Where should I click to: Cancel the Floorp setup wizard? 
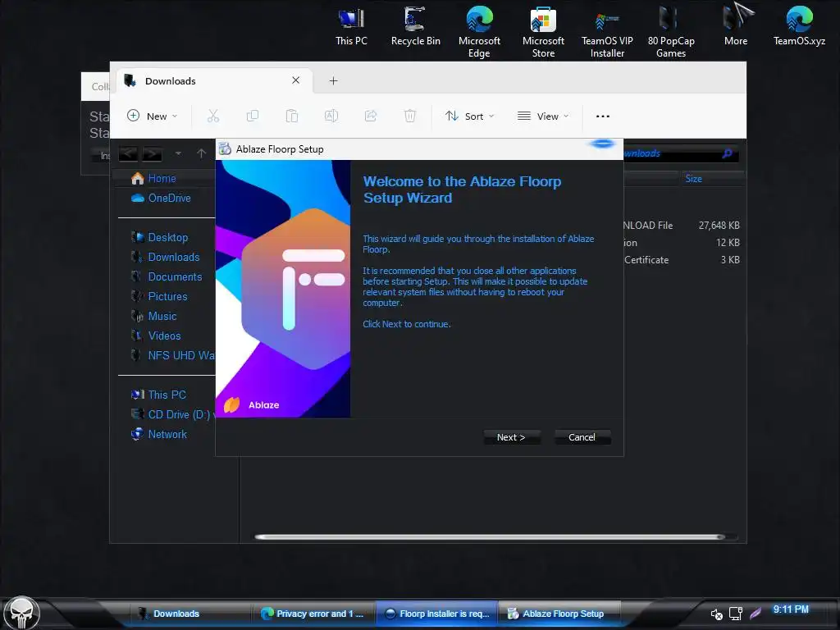(x=582, y=437)
